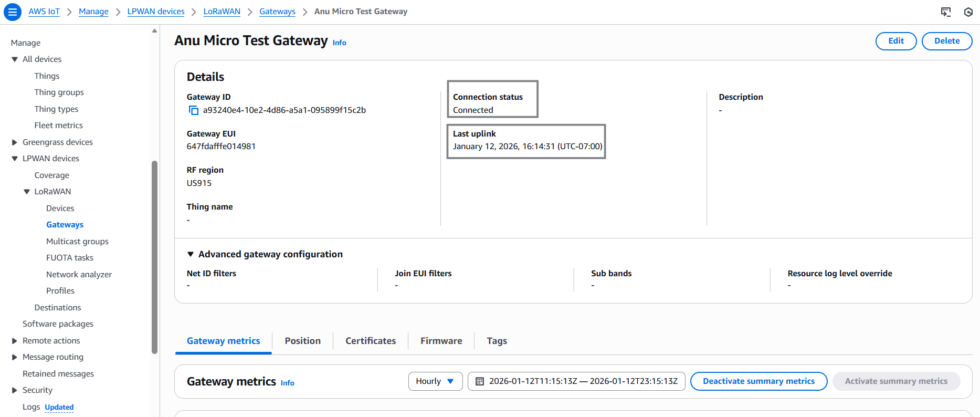Open Thing types in the sidebar
This screenshot has height=417, width=980.
(56, 109)
